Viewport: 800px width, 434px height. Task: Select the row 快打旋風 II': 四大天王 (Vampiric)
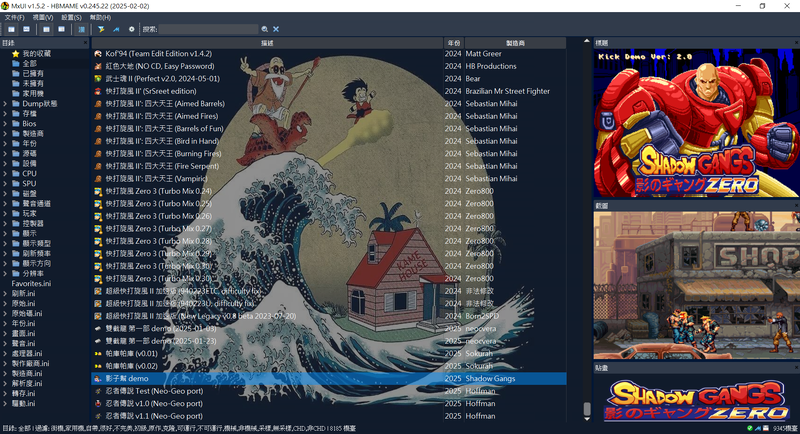329,178
